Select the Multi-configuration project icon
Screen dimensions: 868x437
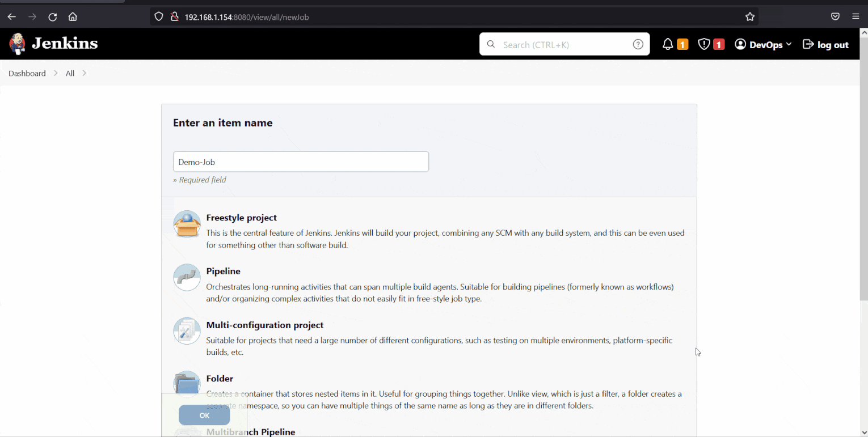187,331
